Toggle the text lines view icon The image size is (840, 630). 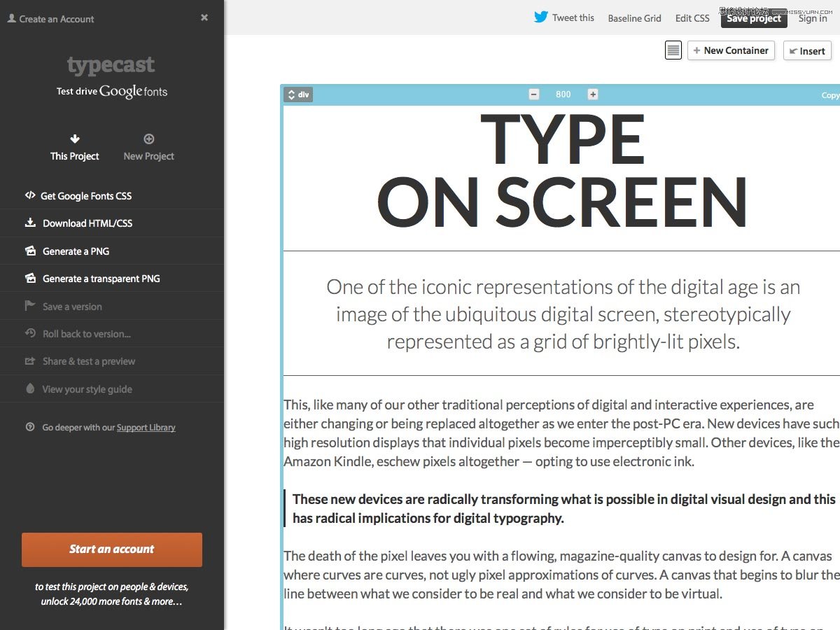click(673, 50)
